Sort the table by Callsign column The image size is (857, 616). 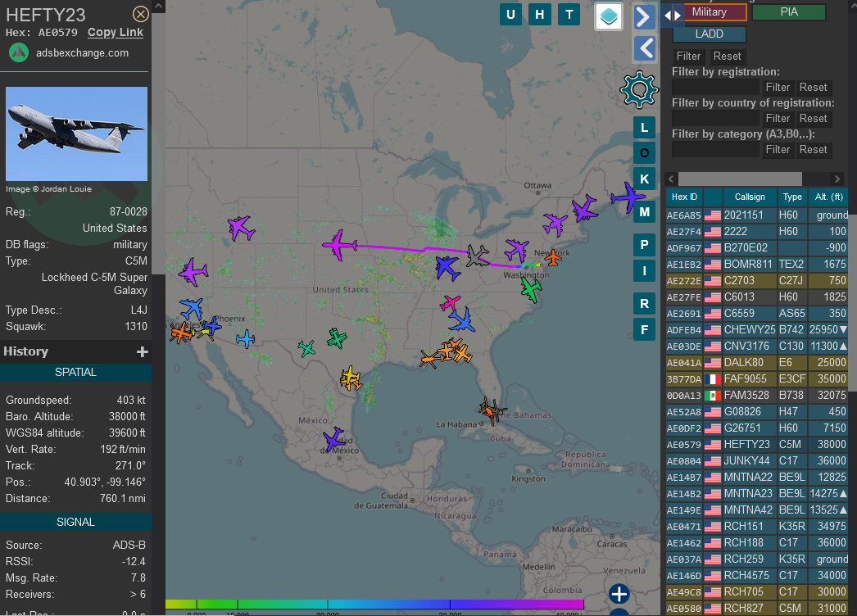pyautogui.click(x=750, y=197)
